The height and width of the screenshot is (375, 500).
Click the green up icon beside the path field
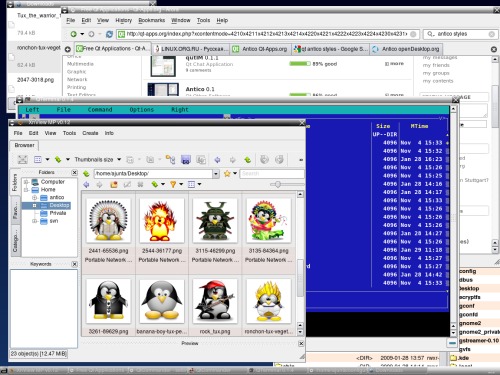(x=86, y=174)
